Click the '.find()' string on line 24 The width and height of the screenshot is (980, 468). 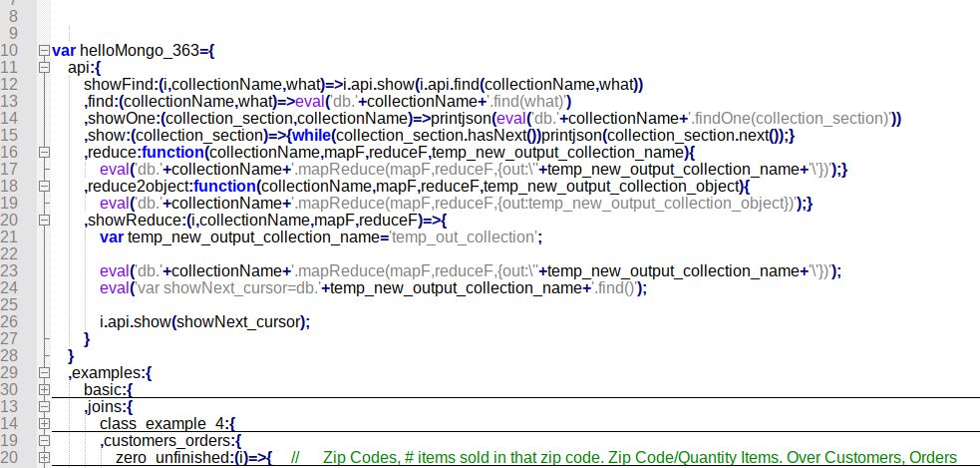click(x=616, y=287)
